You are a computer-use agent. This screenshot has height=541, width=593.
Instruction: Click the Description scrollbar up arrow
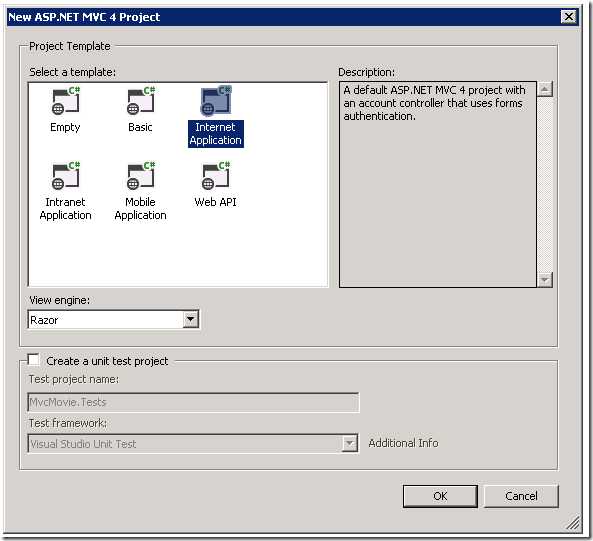point(545,89)
